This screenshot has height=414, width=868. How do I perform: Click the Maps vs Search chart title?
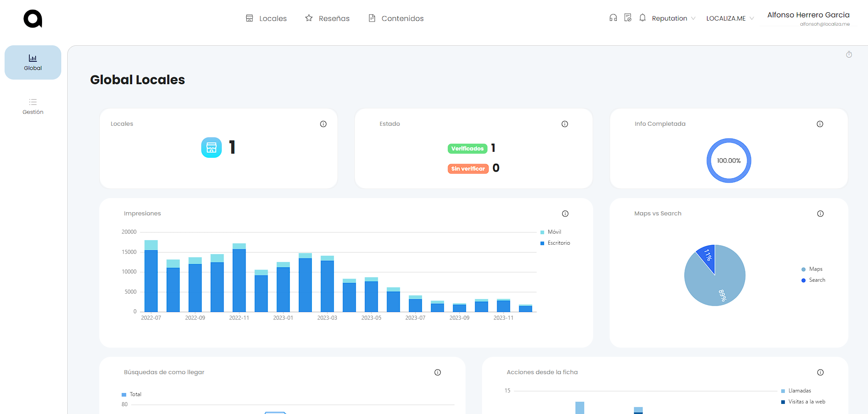pos(658,214)
